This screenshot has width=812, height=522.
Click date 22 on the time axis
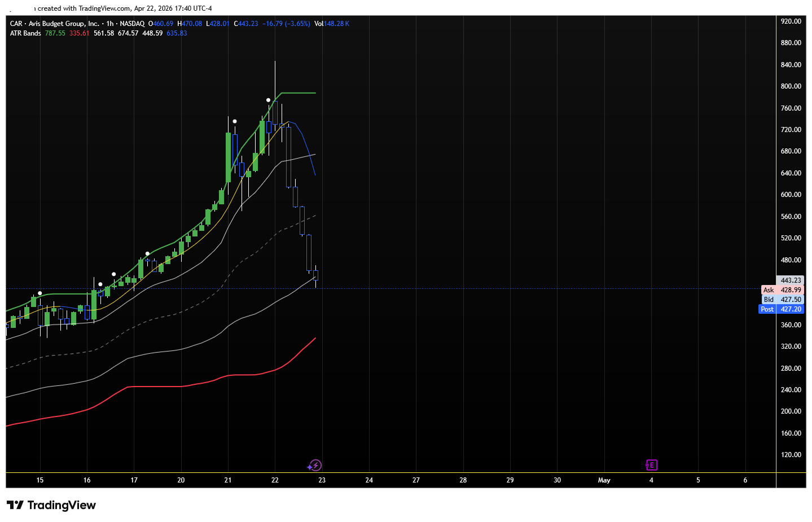click(x=275, y=480)
